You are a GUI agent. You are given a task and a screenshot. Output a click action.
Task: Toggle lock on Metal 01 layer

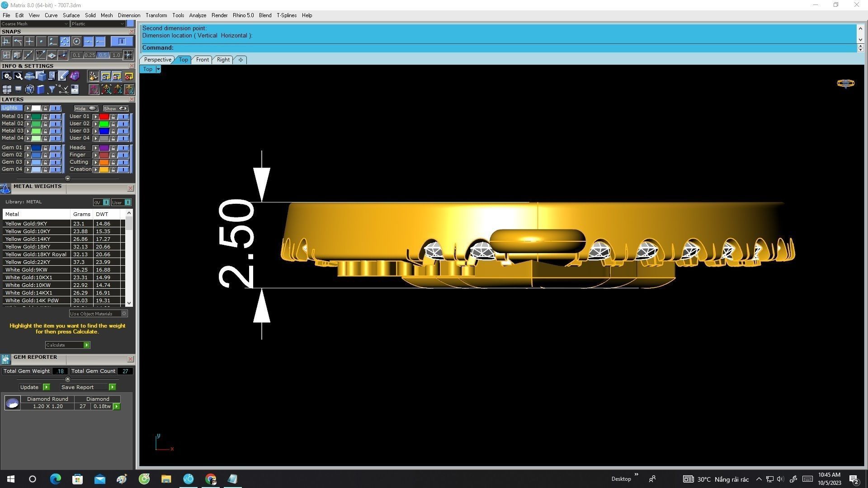tap(46, 117)
